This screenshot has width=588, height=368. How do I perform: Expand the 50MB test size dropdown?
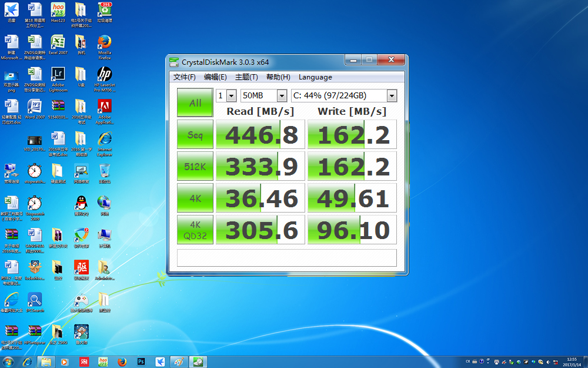coord(282,96)
